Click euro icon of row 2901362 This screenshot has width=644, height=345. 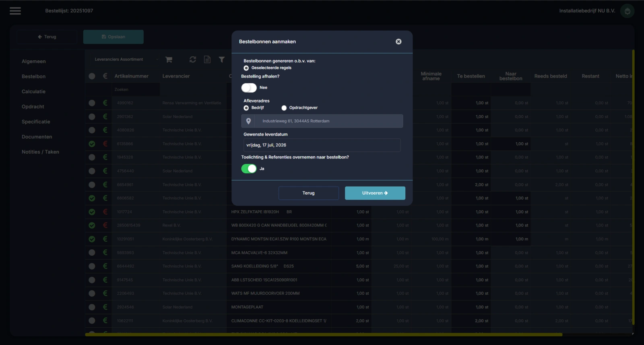click(x=105, y=117)
